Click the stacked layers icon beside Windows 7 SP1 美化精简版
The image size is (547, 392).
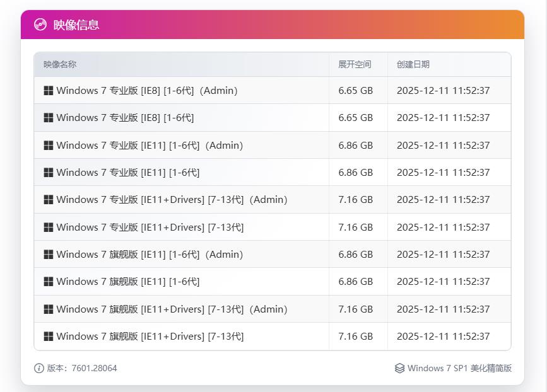(399, 368)
